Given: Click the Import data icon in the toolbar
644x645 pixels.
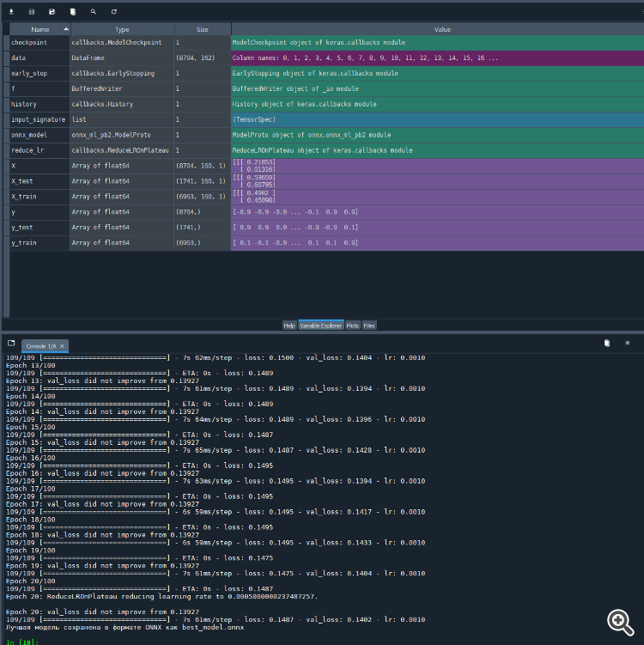Looking at the screenshot, I should tap(11, 12).
